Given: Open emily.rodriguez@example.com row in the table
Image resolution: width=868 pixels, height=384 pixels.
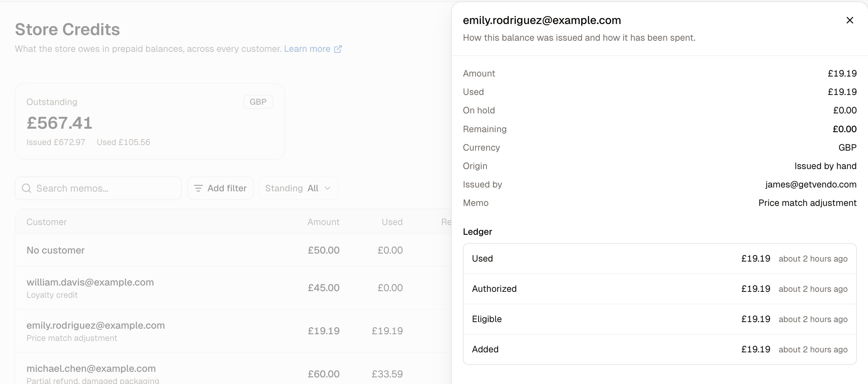Looking at the screenshot, I should (x=233, y=331).
